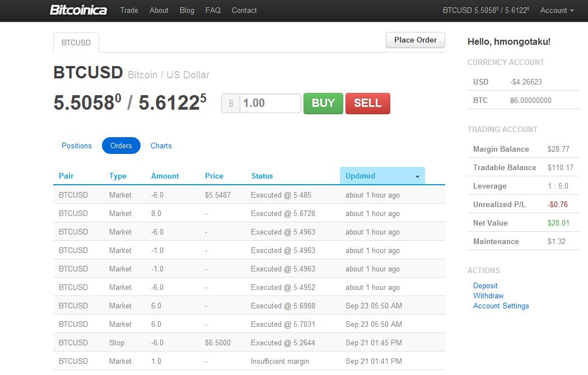Image resolution: width=588 pixels, height=375 pixels.
Task: Click 'Executed @ 5.7031' status cell
Action: [283, 325]
